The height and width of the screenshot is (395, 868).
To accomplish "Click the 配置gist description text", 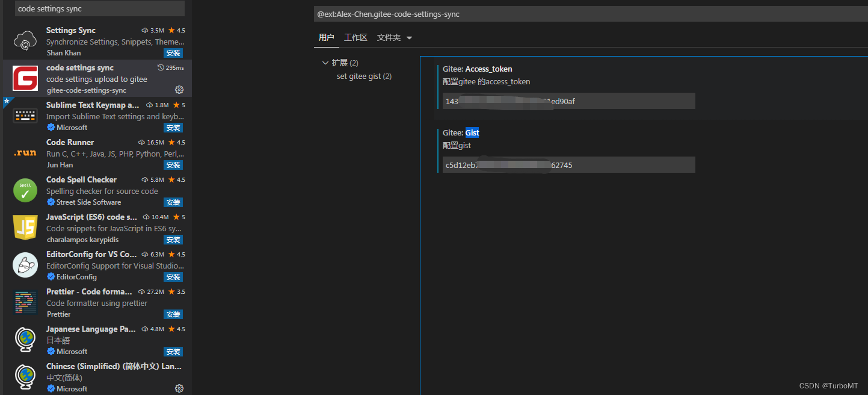I will coord(457,145).
